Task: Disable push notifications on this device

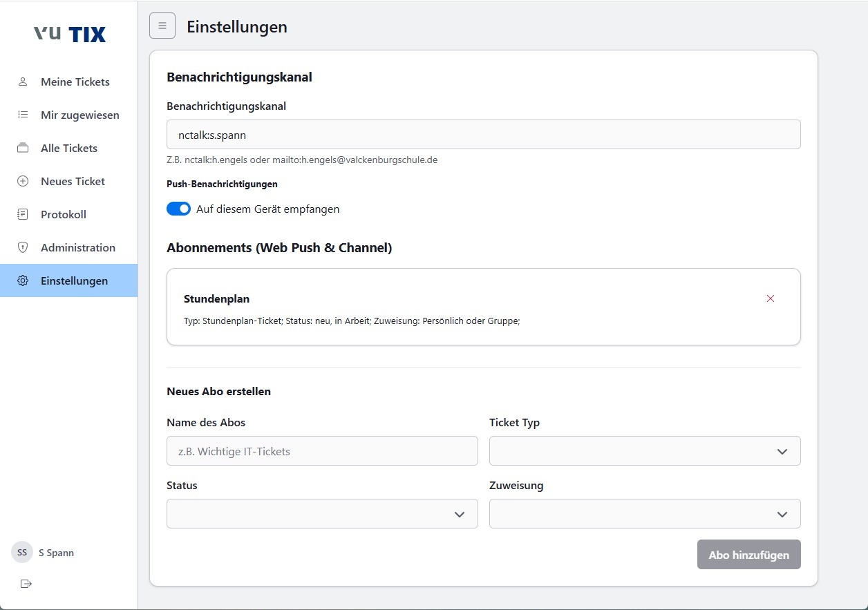Action: coord(178,209)
